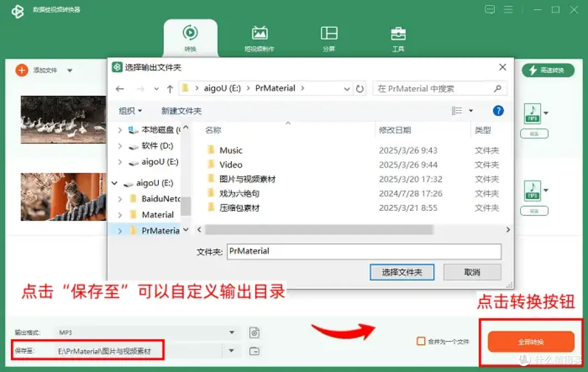
Task: Select the 图片与视频素材 folder
Action: click(x=248, y=179)
